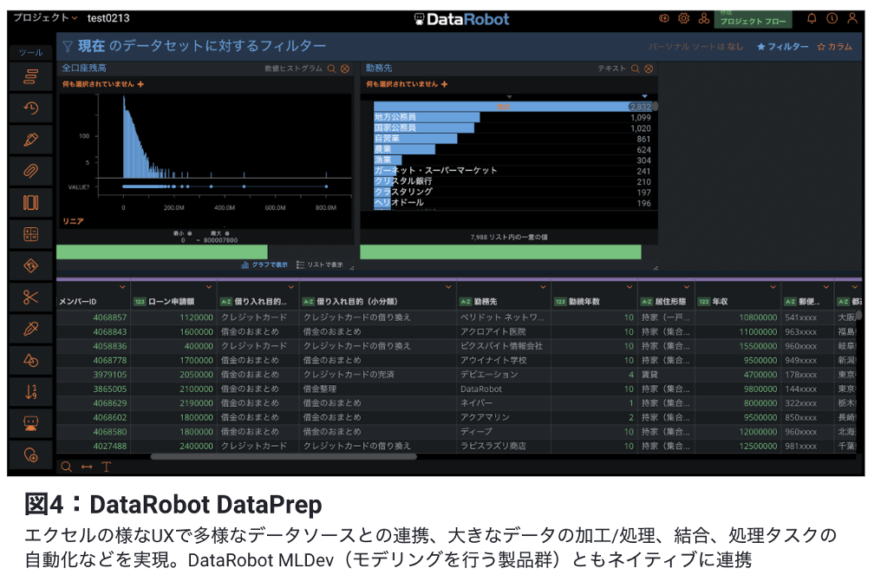
Task: Open the プロジェクト dropdown
Action: coord(46,18)
